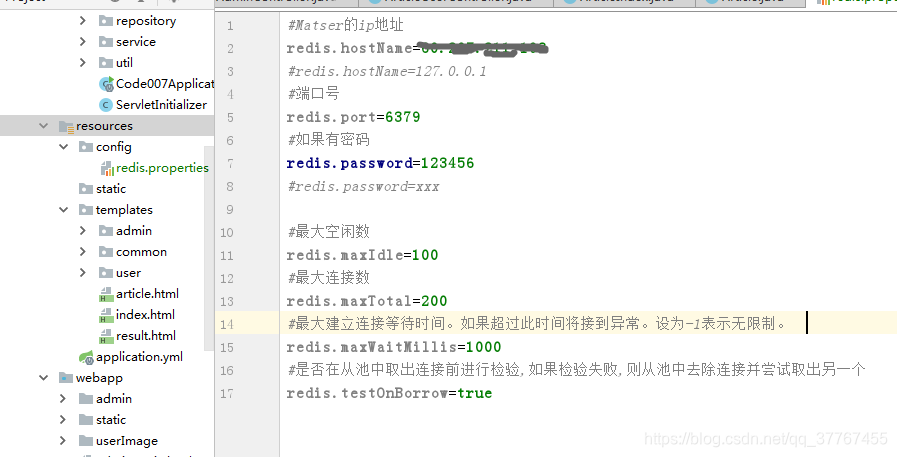This screenshot has height=457, width=897.
Task: Click the redis.password=123456 line
Action: point(380,164)
